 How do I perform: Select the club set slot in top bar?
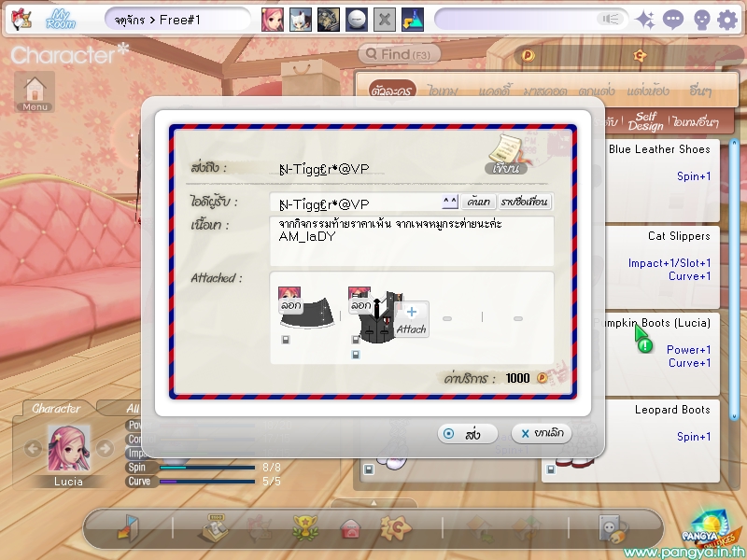(x=329, y=20)
